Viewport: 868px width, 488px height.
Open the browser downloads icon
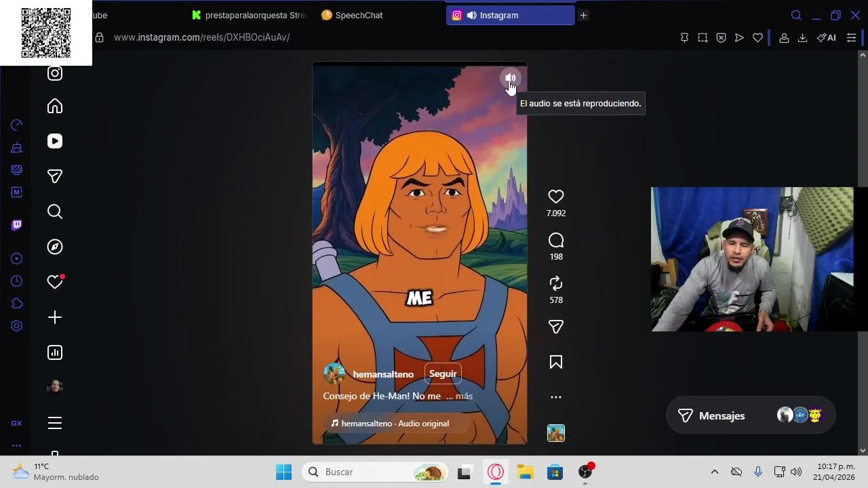coord(802,38)
